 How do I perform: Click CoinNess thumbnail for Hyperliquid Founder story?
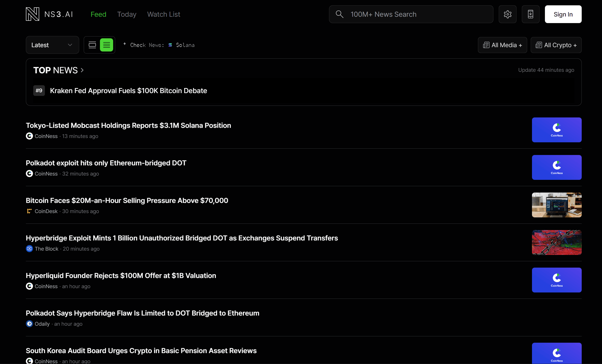pos(557,280)
